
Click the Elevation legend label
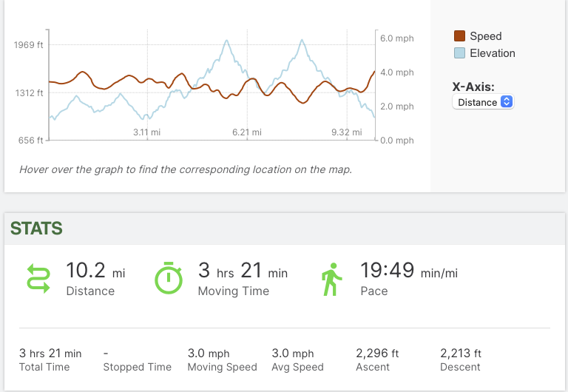[x=492, y=53]
